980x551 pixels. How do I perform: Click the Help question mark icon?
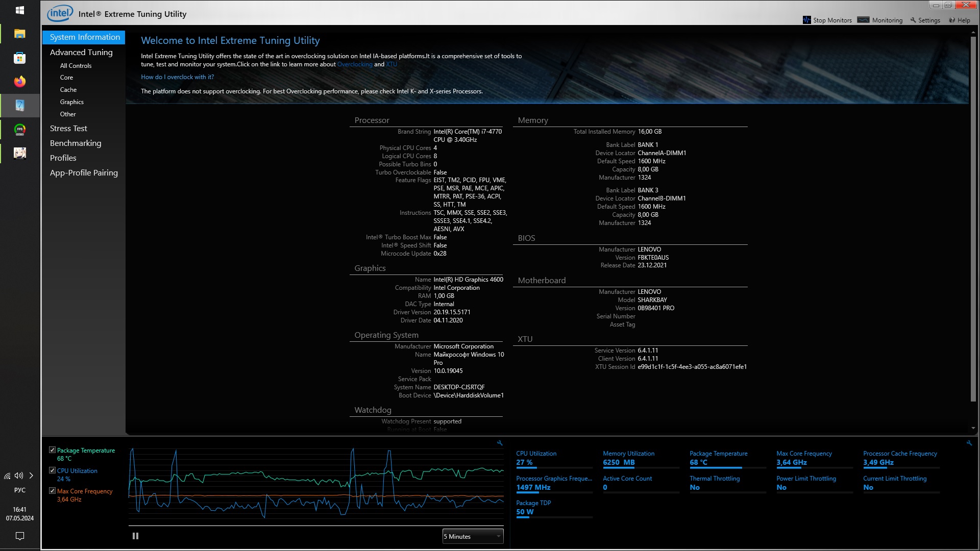952,20
